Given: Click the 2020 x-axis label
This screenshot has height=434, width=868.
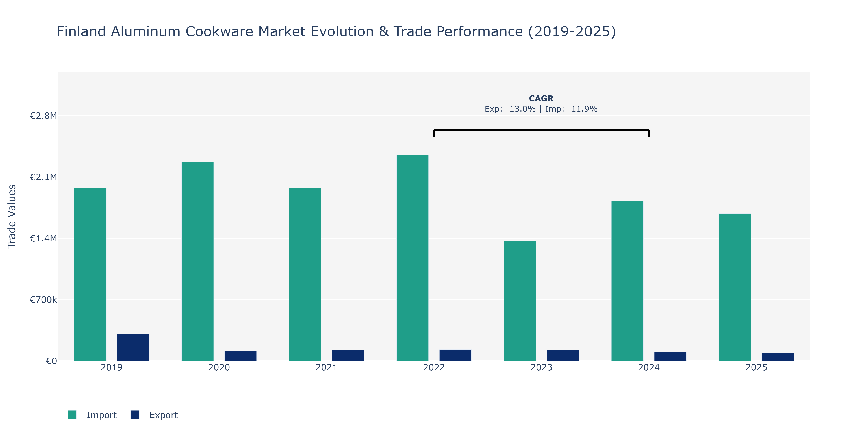Looking at the screenshot, I should 219,367.
